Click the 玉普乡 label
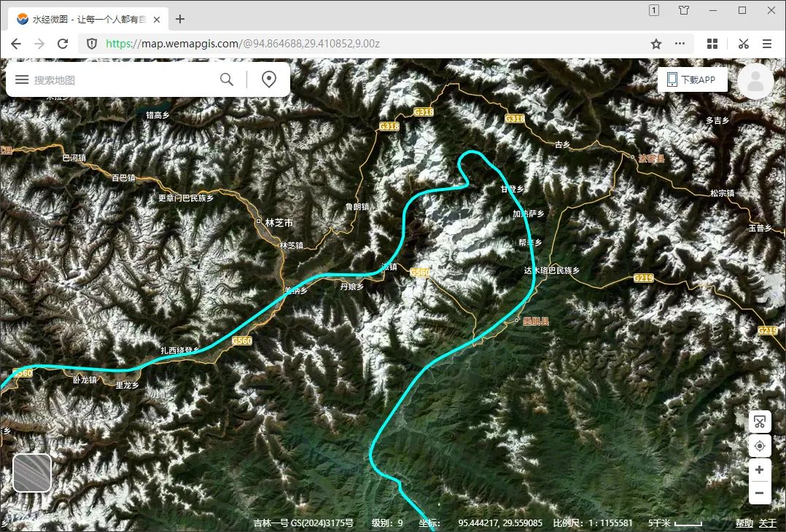The width and height of the screenshot is (786, 532). (760, 228)
